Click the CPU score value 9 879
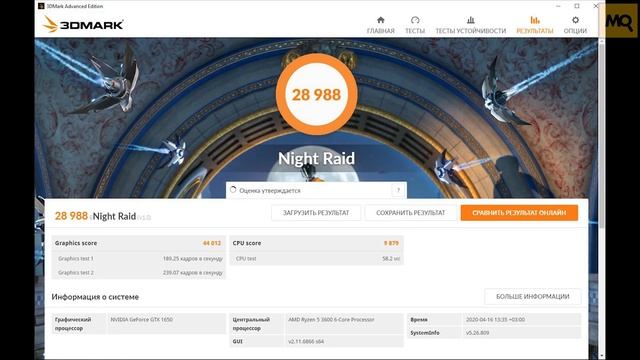This screenshot has height=360, width=640. click(x=391, y=243)
